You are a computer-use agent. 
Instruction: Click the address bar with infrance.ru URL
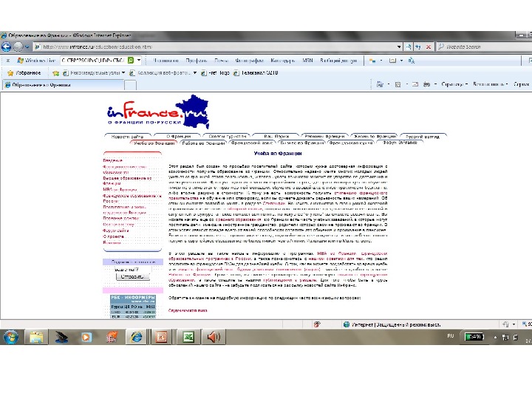pyautogui.click(x=216, y=47)
